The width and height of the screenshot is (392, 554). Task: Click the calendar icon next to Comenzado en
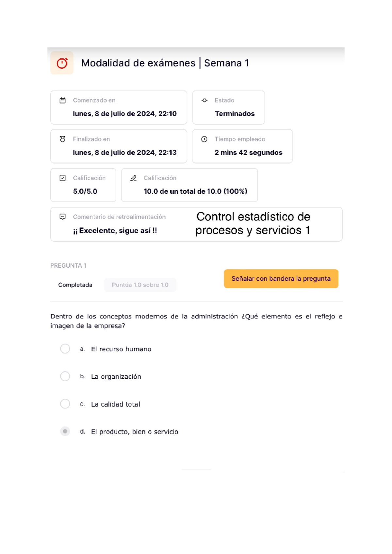(63, 100)
